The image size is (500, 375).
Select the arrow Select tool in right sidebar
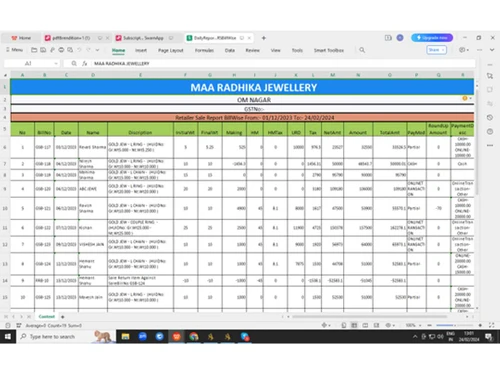[x=490, y=76]
